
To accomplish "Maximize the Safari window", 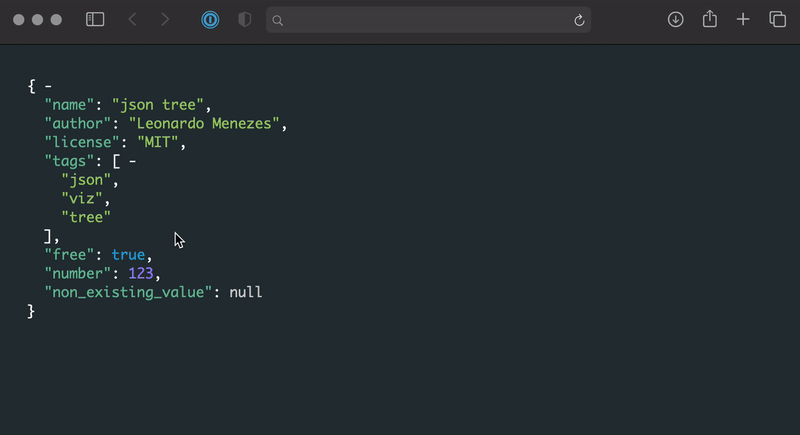I will click(56, 20).
